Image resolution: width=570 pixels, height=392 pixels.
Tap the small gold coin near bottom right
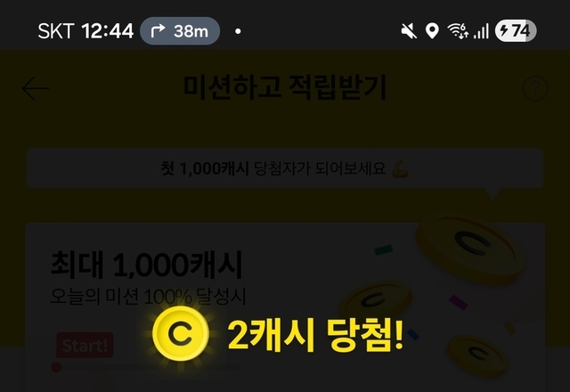[476, 355]
